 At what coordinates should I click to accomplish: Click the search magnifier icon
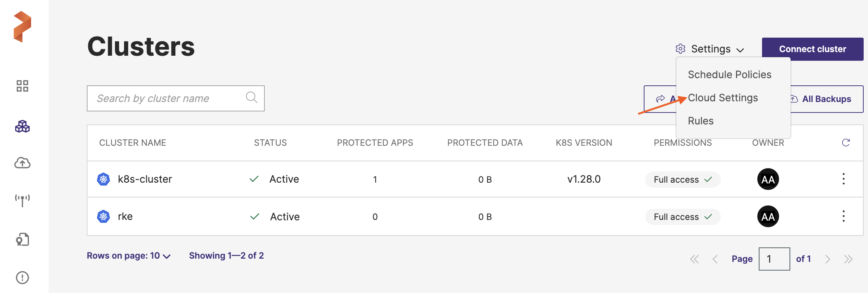(x=251, y=97)
